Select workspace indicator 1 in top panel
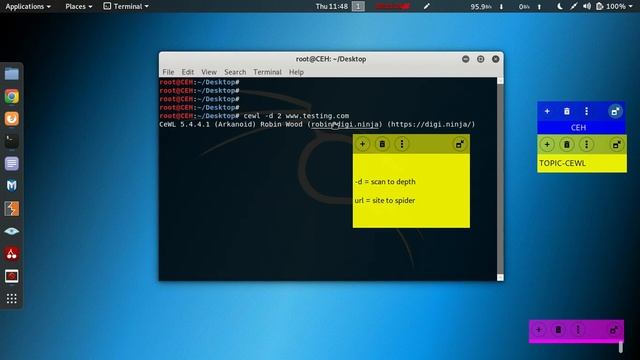 pyautogui.click(x=358, y=6)
